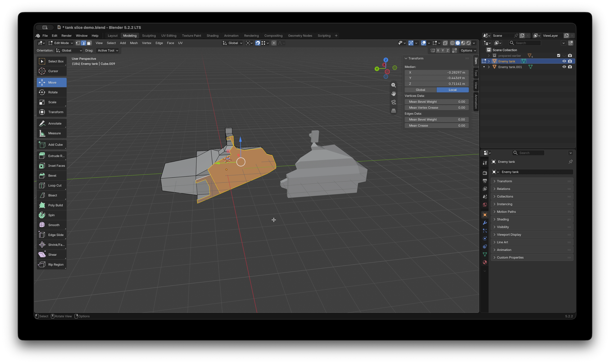Adjust the Mean Crease slider
This screenshot has height=364, width=610.
pyautogui.click(x=436, y=125)
